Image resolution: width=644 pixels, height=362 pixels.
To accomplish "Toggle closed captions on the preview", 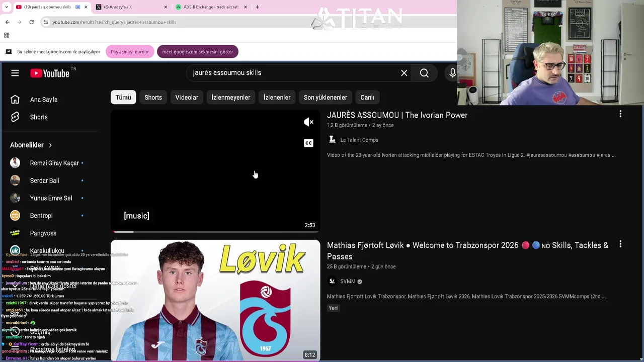I will coord(308,143).
